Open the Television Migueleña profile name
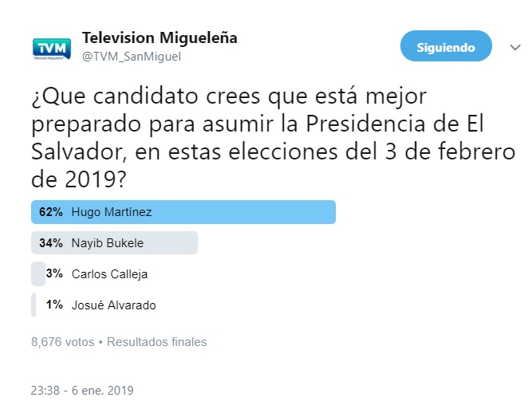The image size is (532, 409). click(160, 37)
